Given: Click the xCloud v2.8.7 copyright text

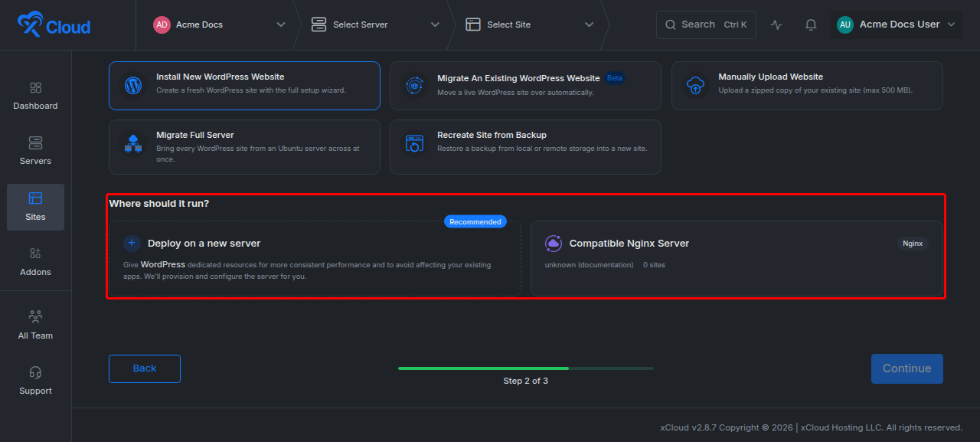Looking at the screenshot, I should point(812,427).
